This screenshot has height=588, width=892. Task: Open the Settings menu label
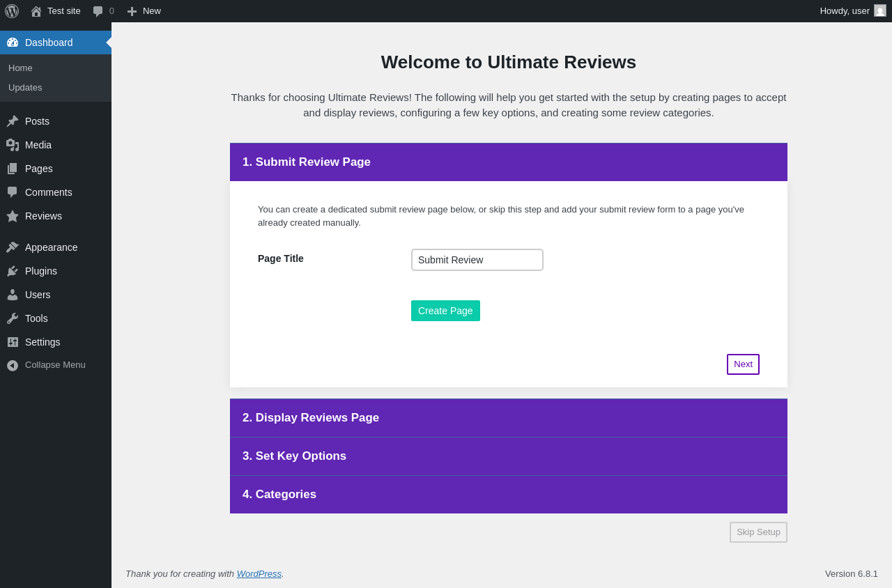[x=43, y=342]
